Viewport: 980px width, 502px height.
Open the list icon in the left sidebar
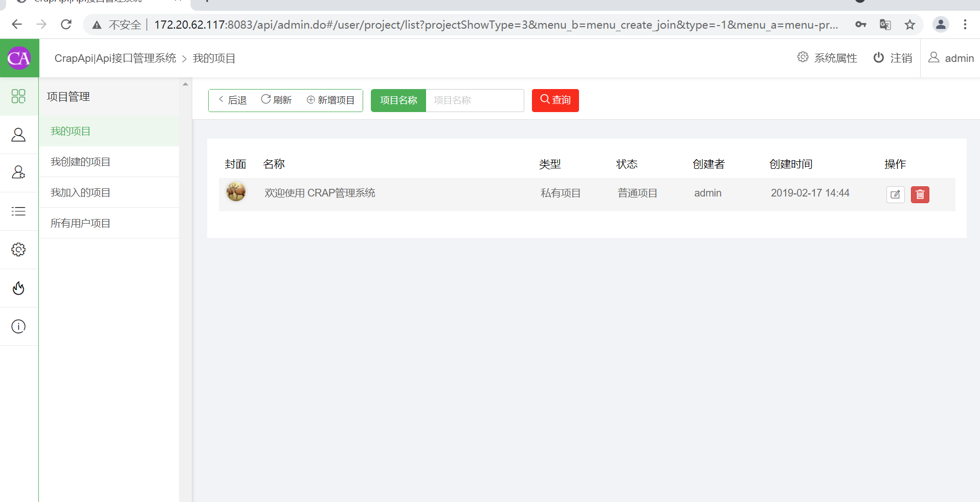click(19, 211)
